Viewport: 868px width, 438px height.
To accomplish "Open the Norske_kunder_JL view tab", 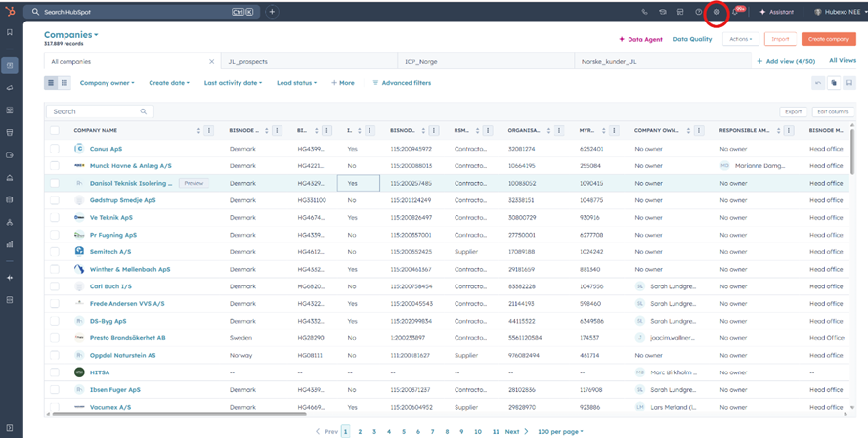I will click(x=608, y=61).
